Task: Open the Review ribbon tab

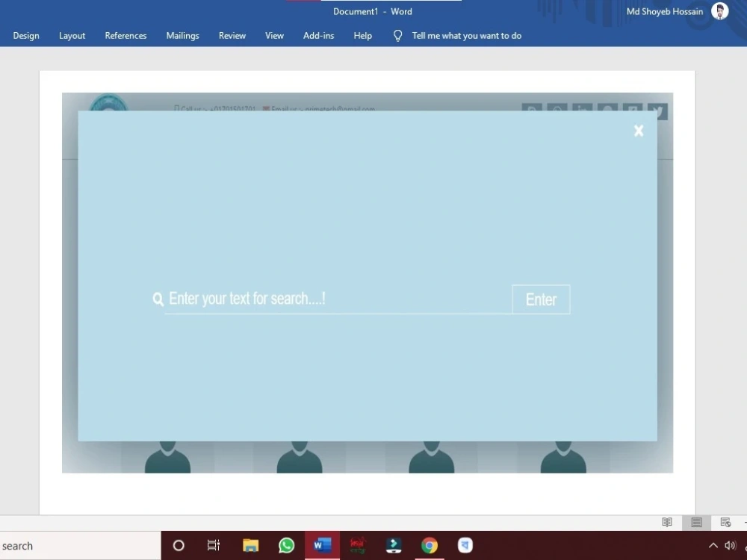Action: tap(232, 36)
